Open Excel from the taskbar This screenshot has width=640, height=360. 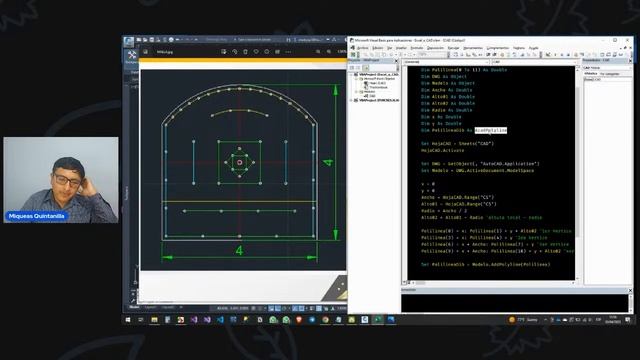378,320
